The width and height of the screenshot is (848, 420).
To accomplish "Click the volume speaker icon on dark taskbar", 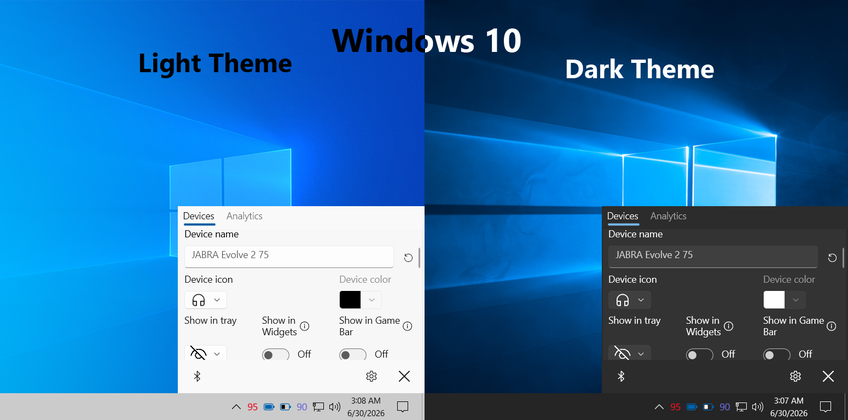I will pos(757,407).
